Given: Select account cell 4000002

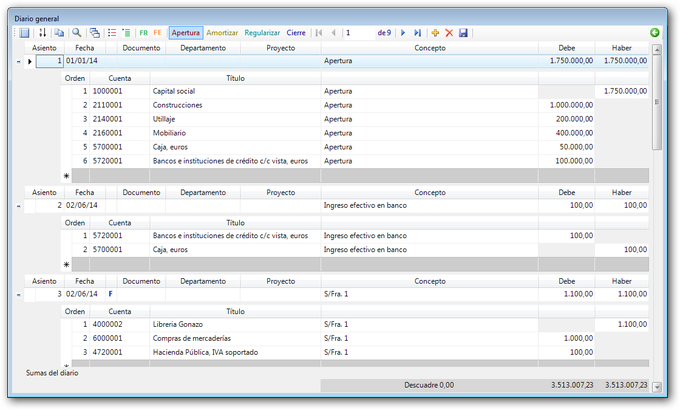Looking at the screenshot, I should click(120, 324).
